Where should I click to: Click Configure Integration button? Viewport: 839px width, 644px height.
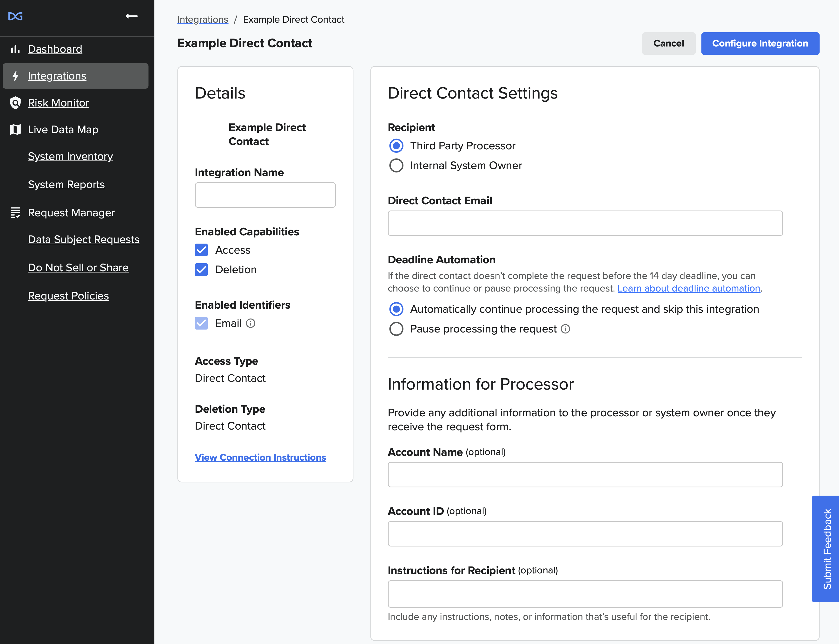pos(760,43)
